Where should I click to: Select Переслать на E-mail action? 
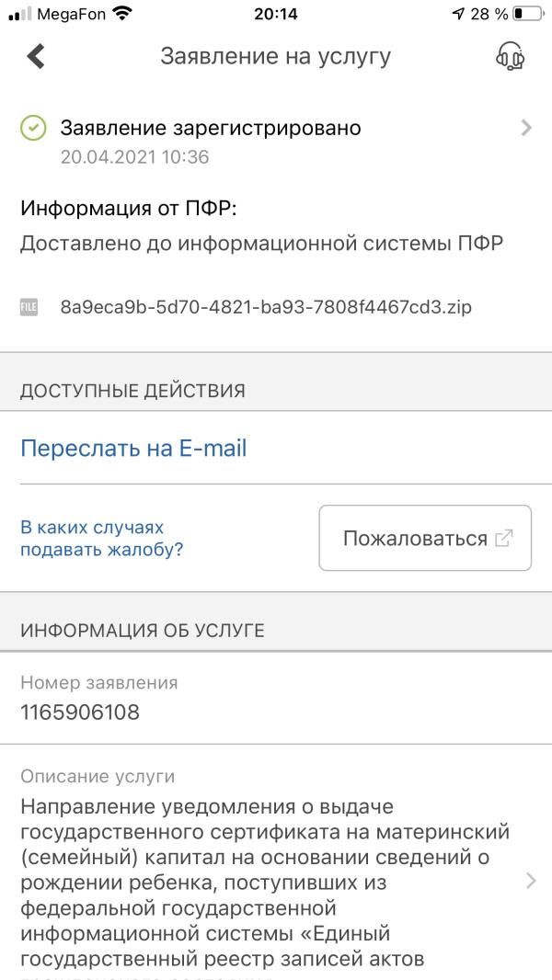point(133,449)
